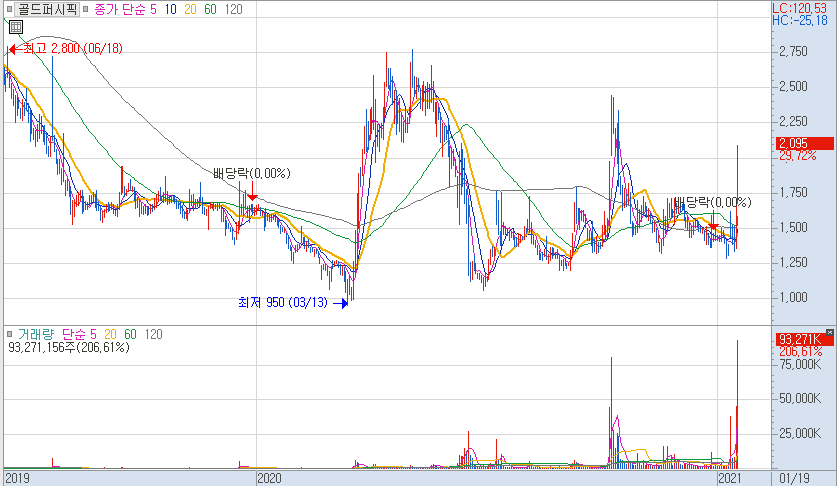Click the 2021 year label on time axis

tap(729, 478)
